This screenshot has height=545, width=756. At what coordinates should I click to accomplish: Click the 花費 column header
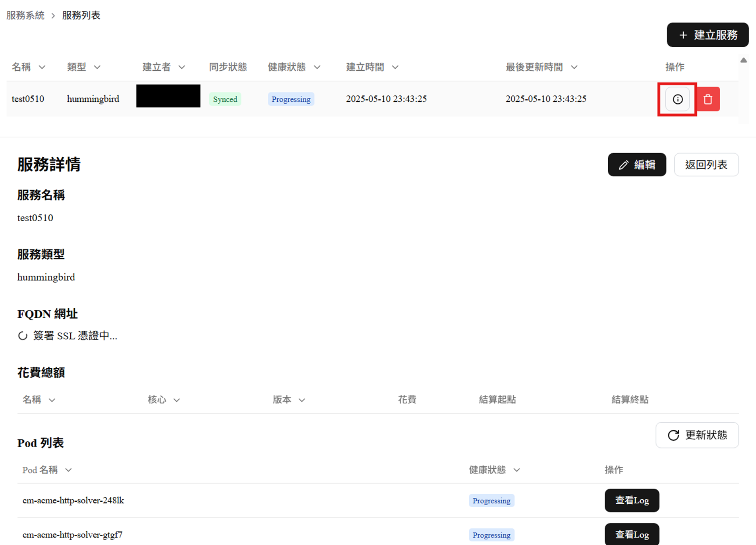(x=407, y=400)
